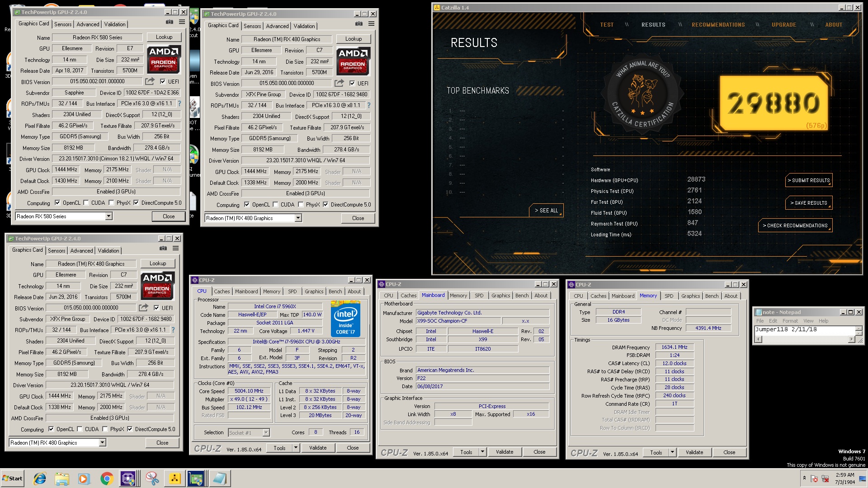Open SPD tab in CPU-Z Mainboard window

479,296
